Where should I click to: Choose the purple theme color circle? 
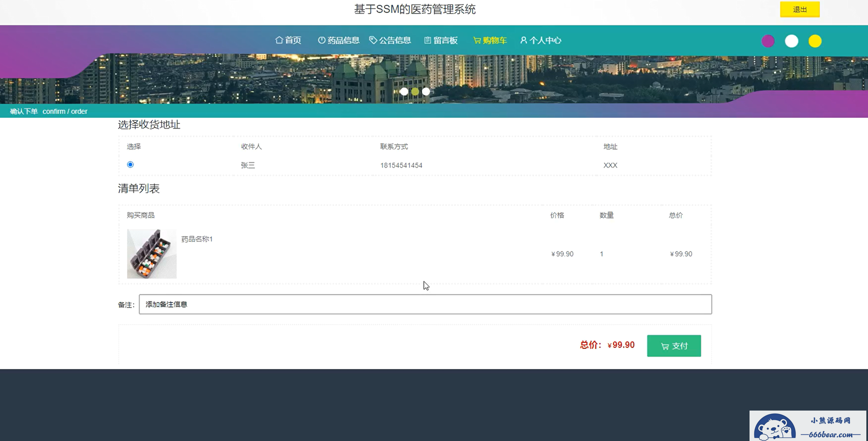pyautogui.click(x=768, y=41)
